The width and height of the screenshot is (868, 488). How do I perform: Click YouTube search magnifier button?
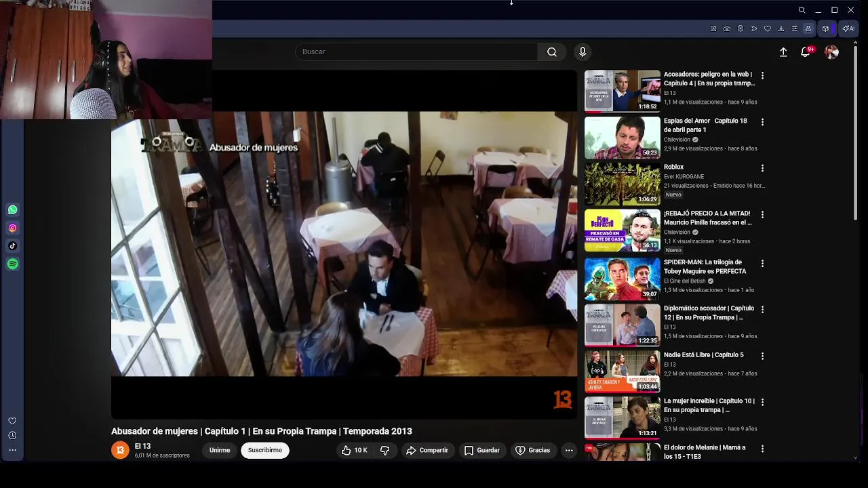tap(552, 52)
